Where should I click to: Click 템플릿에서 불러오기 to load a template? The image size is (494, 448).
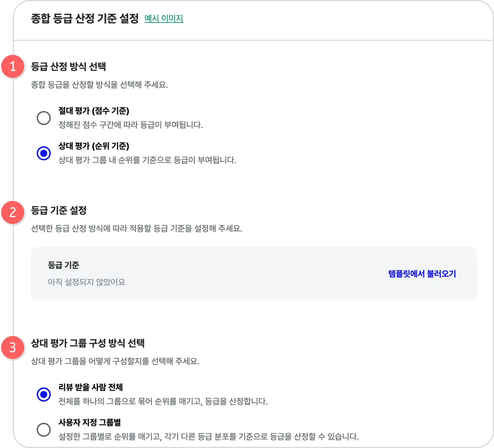point(422,274)
